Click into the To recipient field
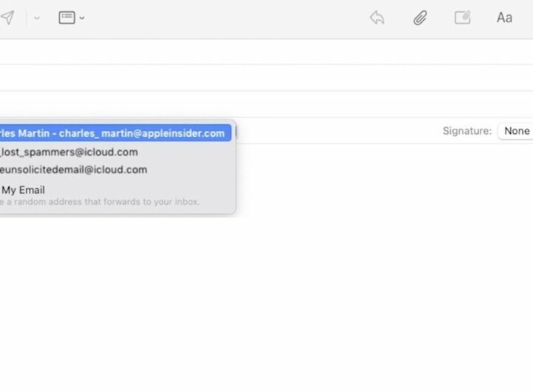Viewport: 533px width, 392px height. point(266,52)
